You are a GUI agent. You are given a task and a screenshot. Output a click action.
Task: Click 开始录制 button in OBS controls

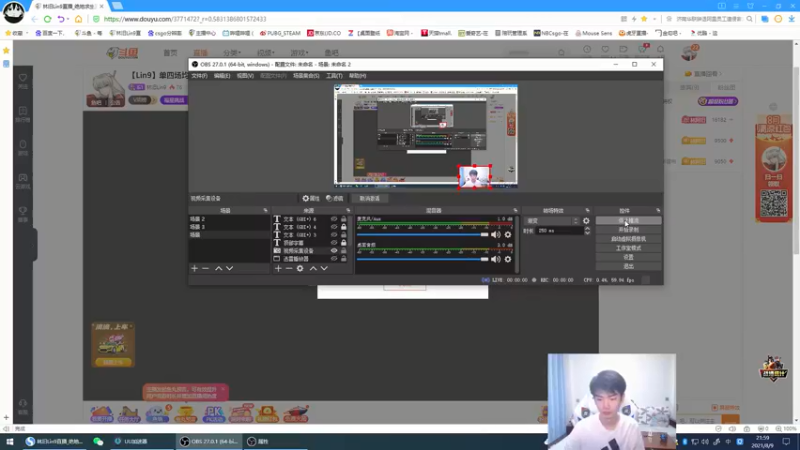click(x=629, y=230)
